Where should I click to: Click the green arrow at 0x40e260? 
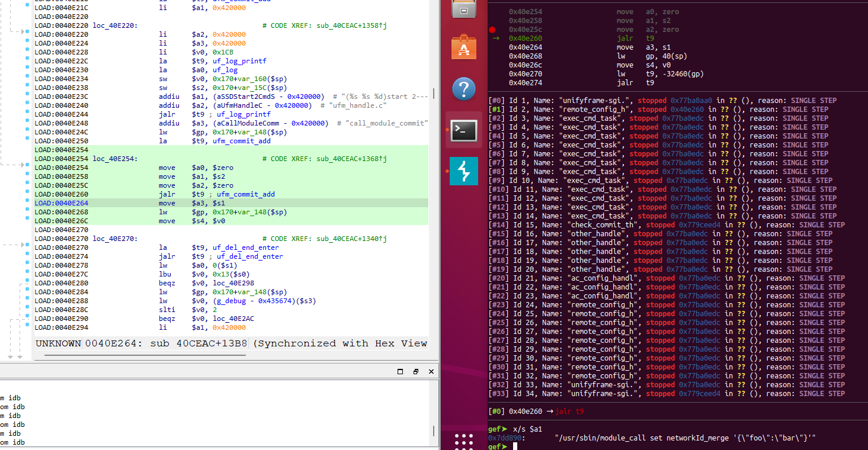point(496,38)
